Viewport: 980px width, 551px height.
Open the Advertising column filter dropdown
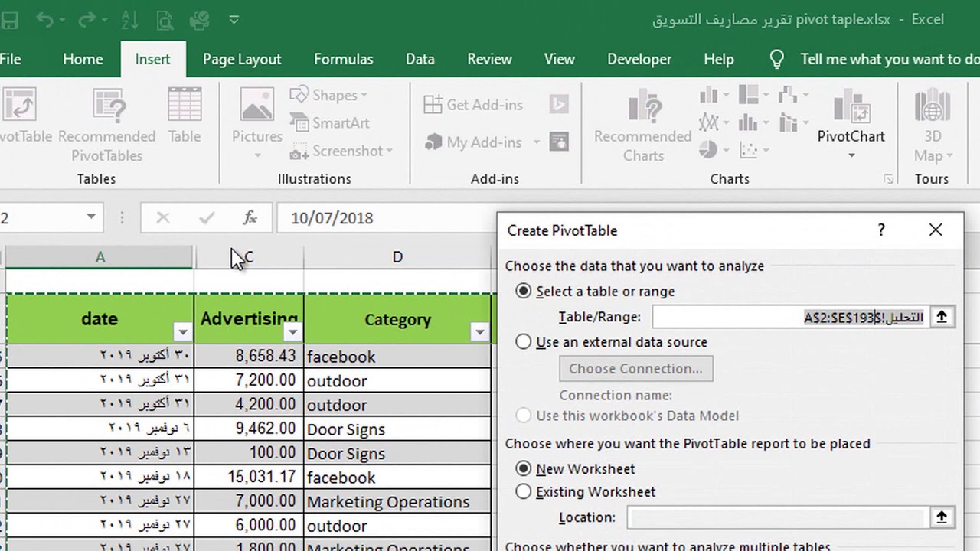tap(293, 332)
